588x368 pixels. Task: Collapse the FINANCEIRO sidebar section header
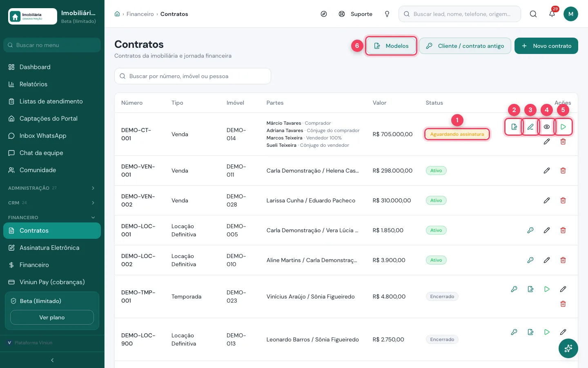(x=52, y=218)
